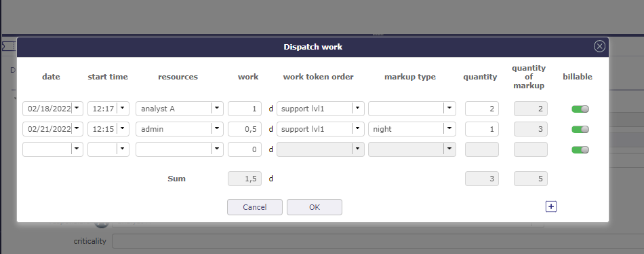This screenshot has height=254, width=644.
Task: Toggle billable switch for analyst A row
Action: click(x=580, y=109)
